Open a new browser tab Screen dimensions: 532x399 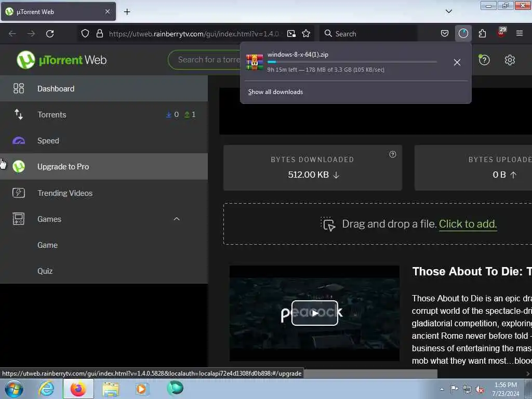(127, 11)
